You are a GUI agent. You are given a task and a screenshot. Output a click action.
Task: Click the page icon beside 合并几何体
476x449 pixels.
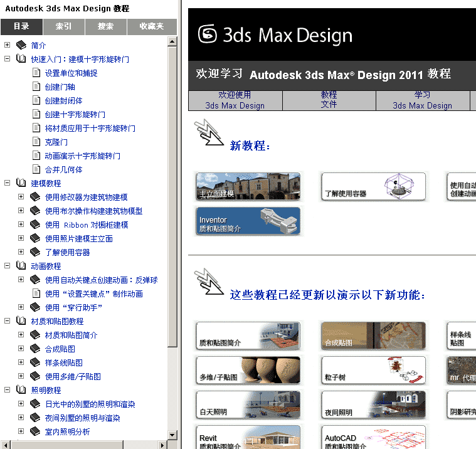click(36, 169)
